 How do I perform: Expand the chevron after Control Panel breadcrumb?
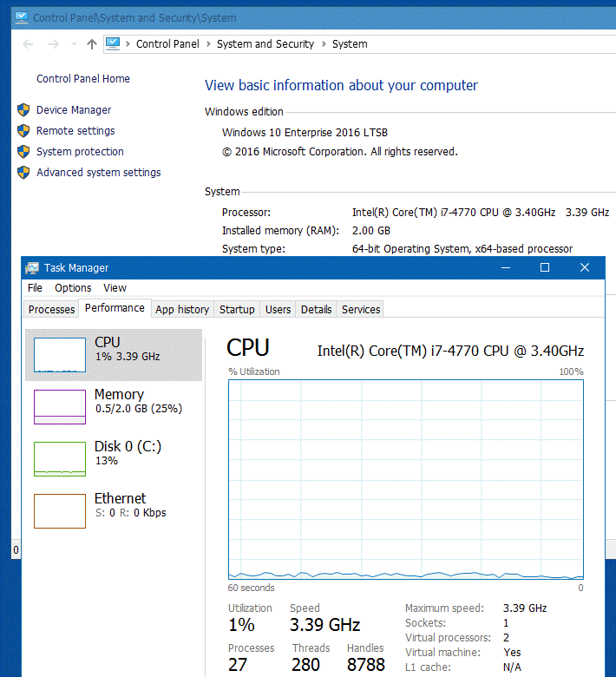point(207,44)
